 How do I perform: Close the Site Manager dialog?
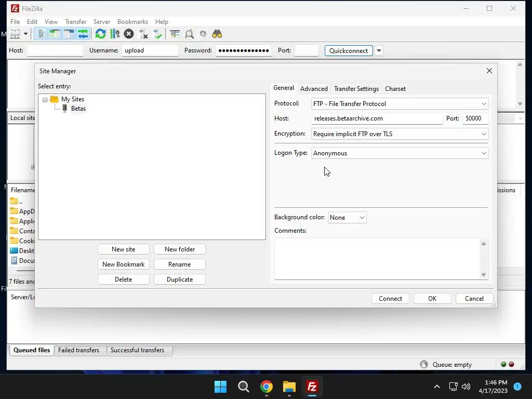coord(489,71)
